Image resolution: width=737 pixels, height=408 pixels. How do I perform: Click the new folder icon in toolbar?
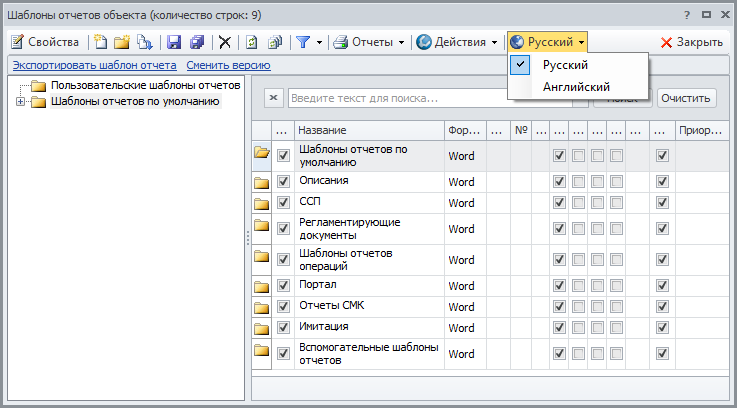tap(121, 42)
